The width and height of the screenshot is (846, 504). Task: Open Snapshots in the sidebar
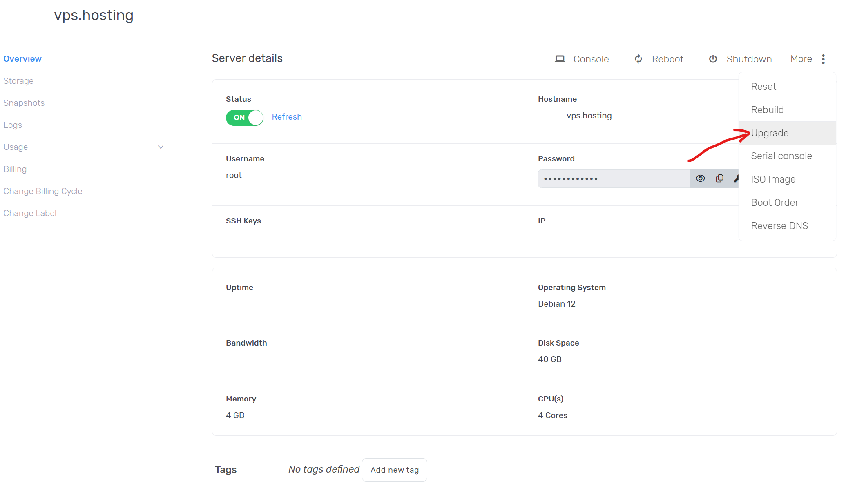click(x=24, y=103)
